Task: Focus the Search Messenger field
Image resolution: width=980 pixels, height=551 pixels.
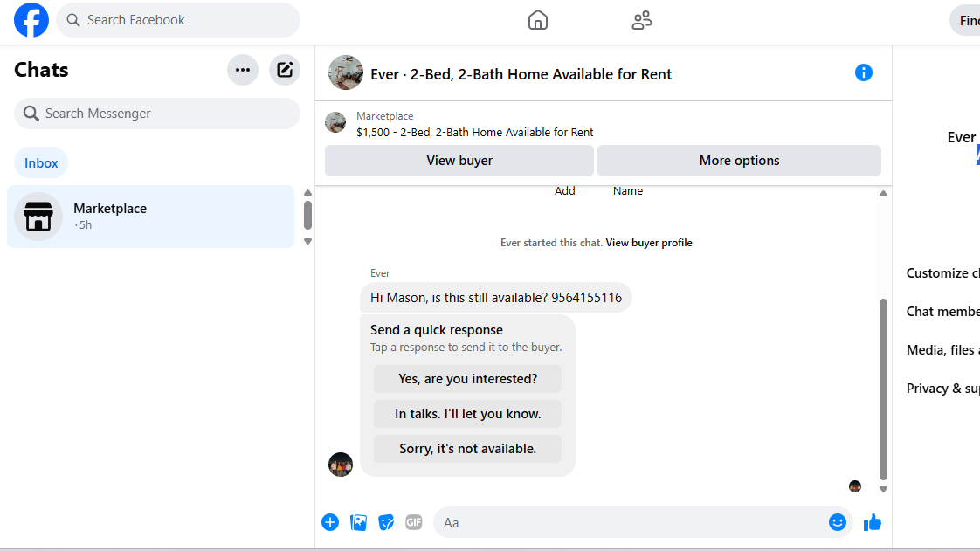Action: tap(157, 113)
